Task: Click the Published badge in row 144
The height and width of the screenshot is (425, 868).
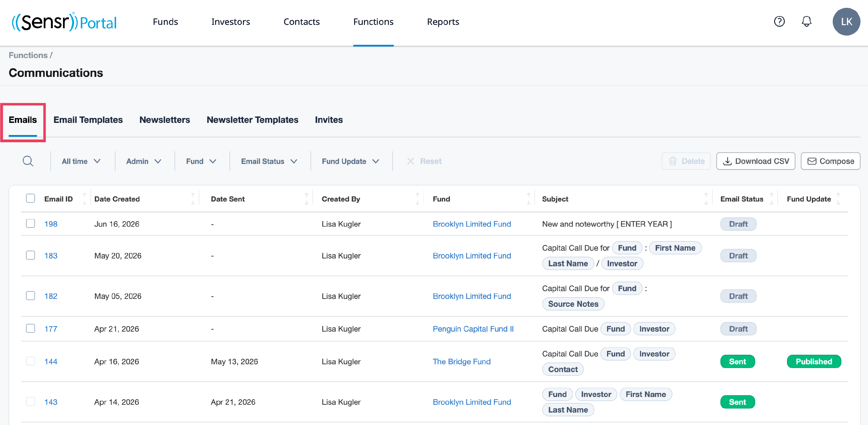Action: (814, 361)
